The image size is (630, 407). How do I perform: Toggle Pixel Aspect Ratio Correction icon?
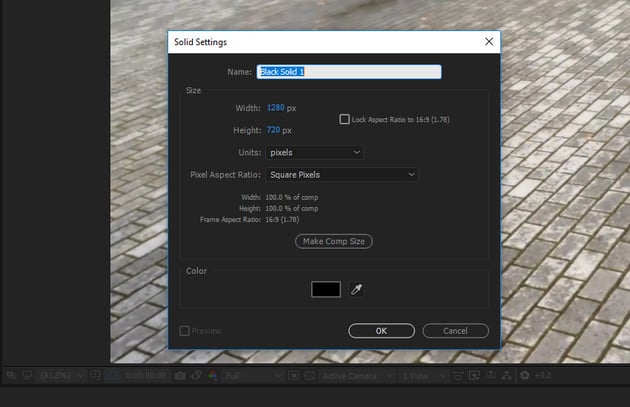458,376
